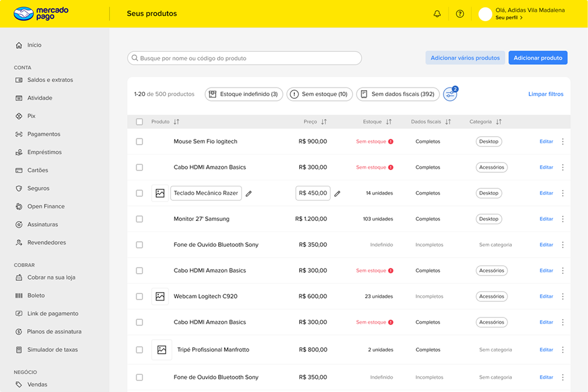The image size is (588, 392).
Task: Open more options for Tripé Profissional Manfrotto row
Action: tap(563, 349)
